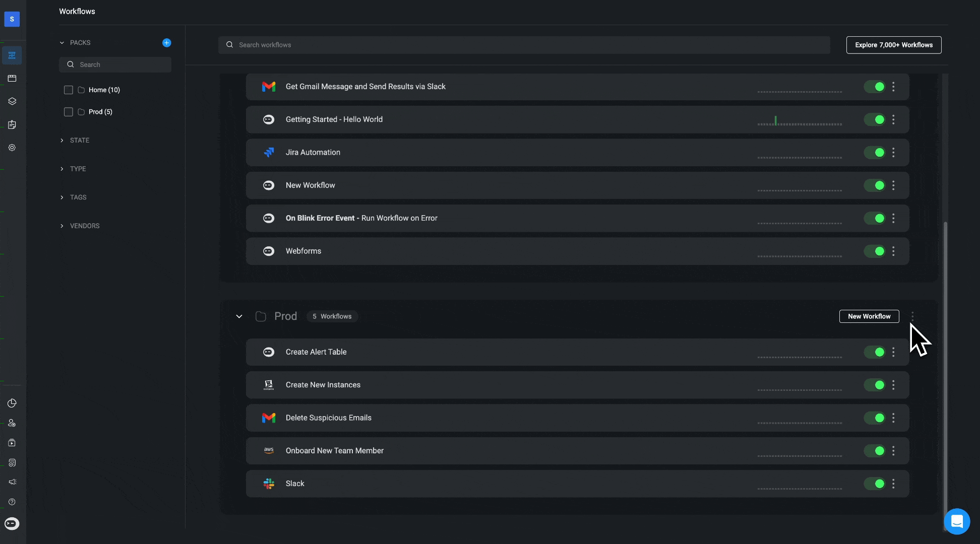Turn off the Create Alert Table toggle
This screenshot has width=980, height=544.
[x=875, y=352]
